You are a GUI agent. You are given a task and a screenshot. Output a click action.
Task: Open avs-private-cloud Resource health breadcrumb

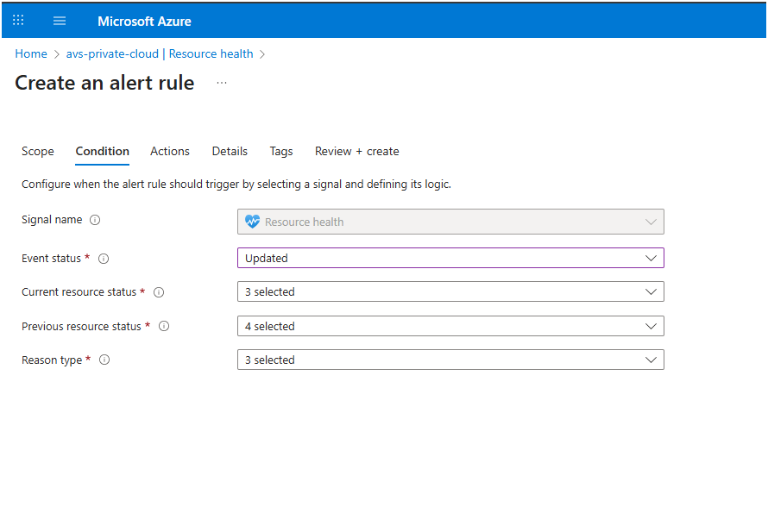[160, 53]
